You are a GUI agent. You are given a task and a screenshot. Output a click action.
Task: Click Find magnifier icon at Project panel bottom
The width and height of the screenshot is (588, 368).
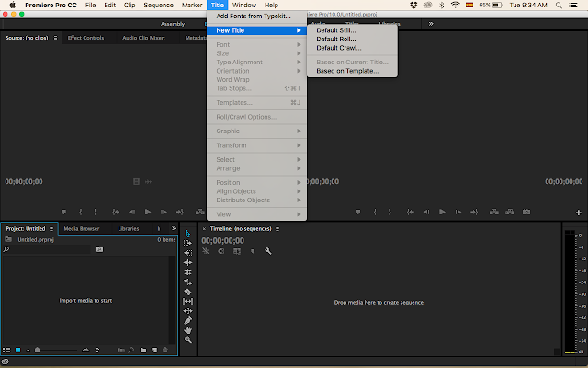[x=131, y=350]
